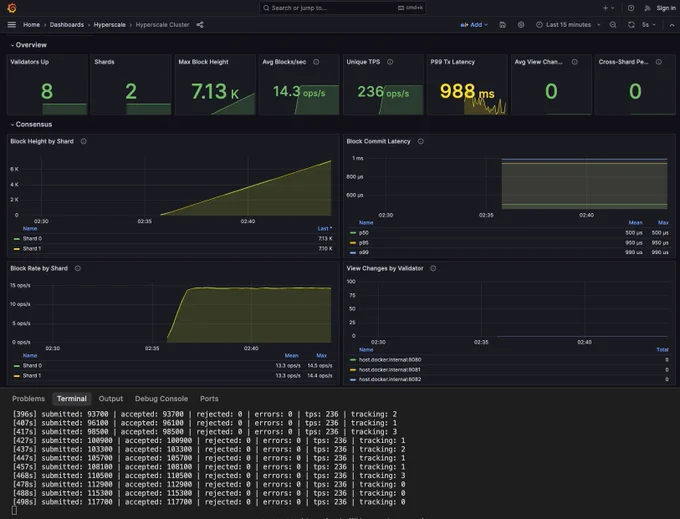
Task: Collapse the Consensus row
Action: (31, 124)
